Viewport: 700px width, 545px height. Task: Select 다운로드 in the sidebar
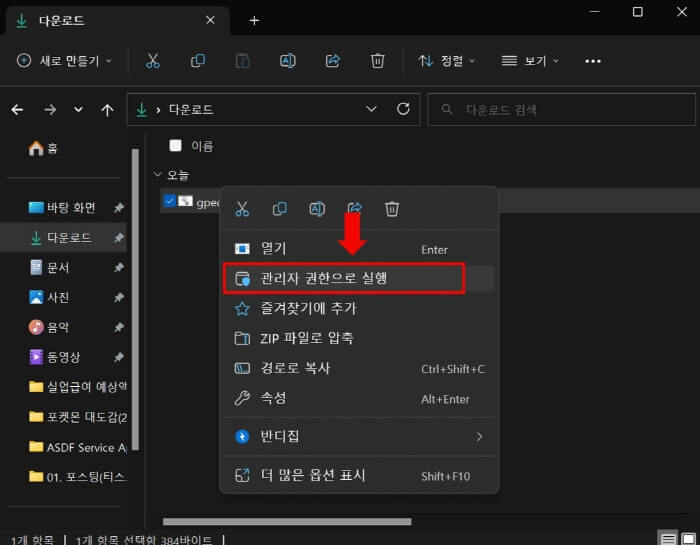[62, 237]
